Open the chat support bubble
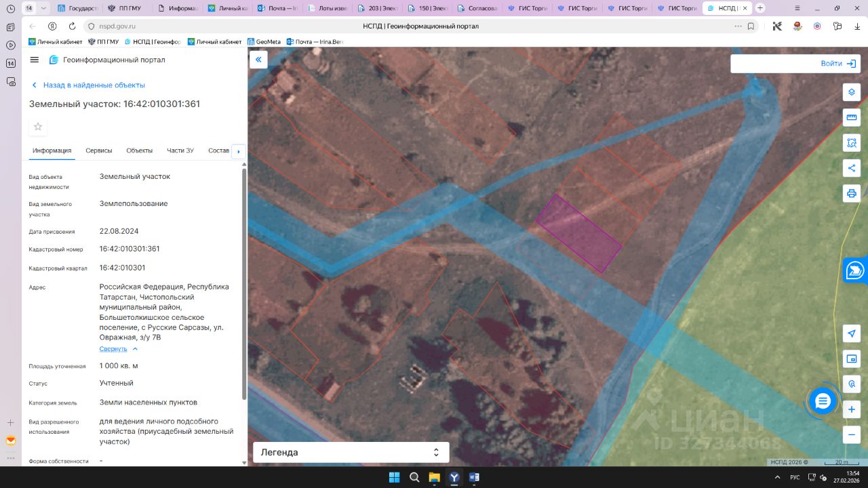The height and width of the screenshot is (488, 868). (x=823, y=401)
